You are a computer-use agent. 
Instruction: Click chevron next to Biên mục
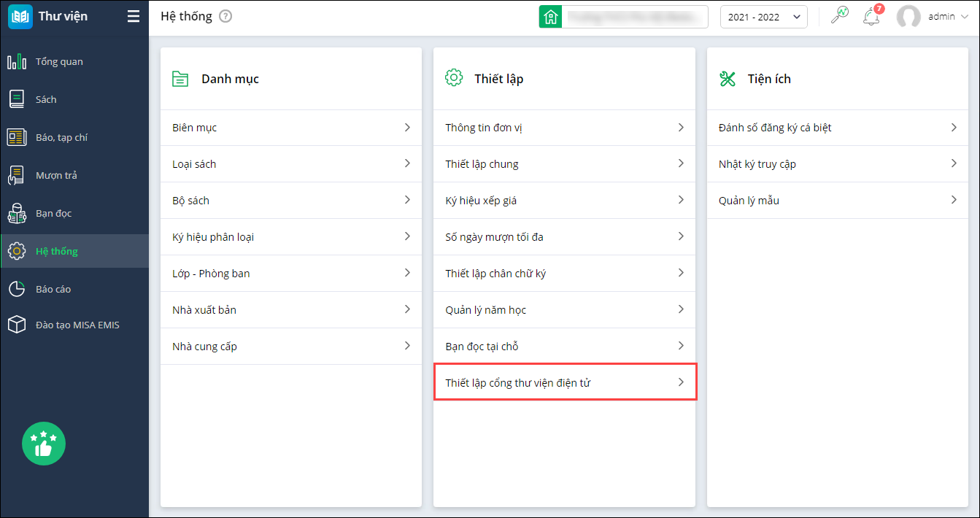coord(407,127)
